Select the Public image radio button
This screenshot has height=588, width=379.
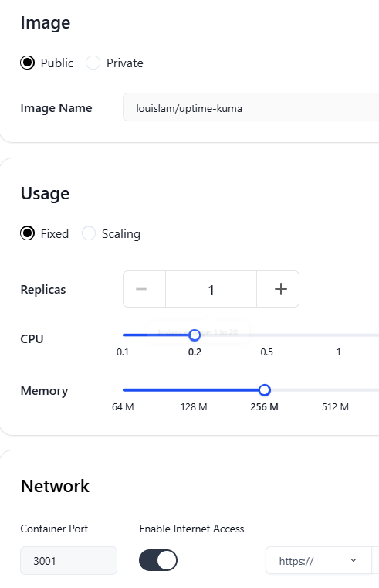pos(27,63)
